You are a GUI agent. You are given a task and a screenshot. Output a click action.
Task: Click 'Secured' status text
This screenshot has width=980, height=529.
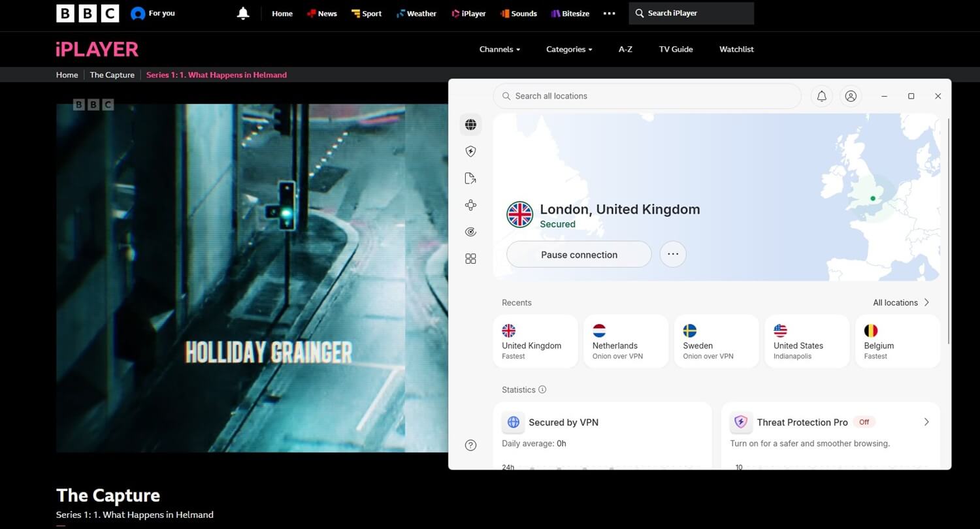pos(557,224)
